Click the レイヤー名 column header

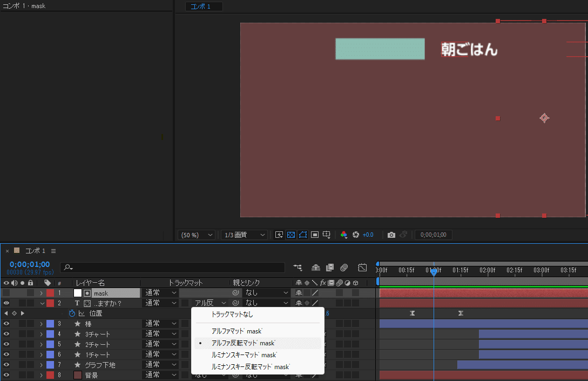[x=90, y=283]
